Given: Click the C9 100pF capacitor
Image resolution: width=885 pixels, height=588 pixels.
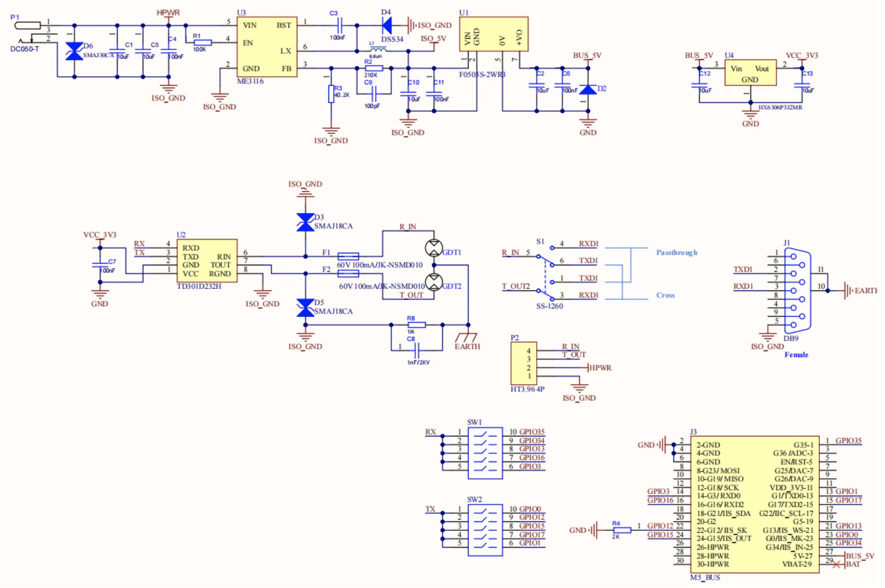Looking at the screenshot, I should pyautogui.click(x=374, y=94).
